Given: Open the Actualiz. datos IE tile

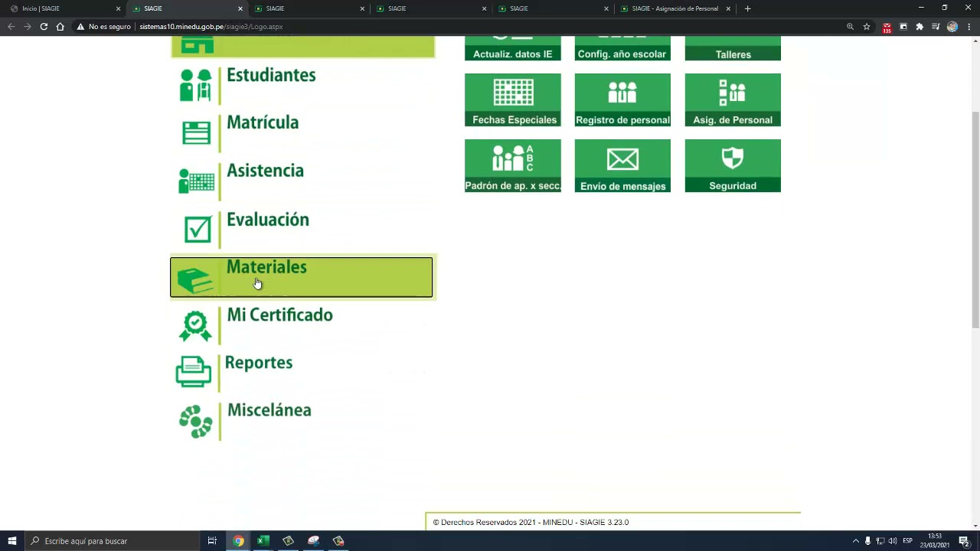Looking at the screenshot, I should [x=513, y=48].
